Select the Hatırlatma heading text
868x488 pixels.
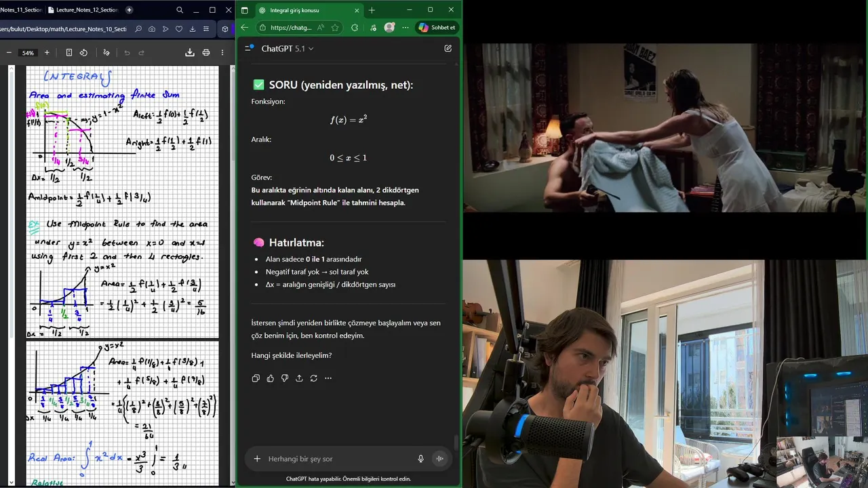coord(296,243)
